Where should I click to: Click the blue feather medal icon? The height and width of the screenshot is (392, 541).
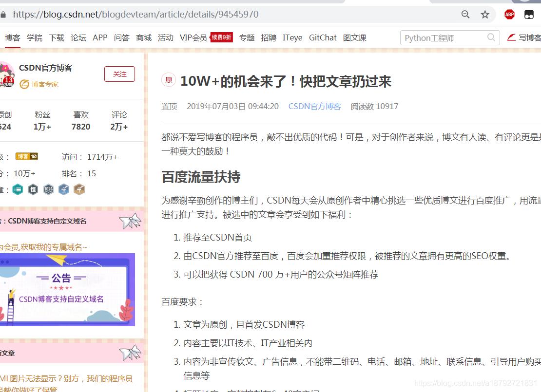coord(64,189)
